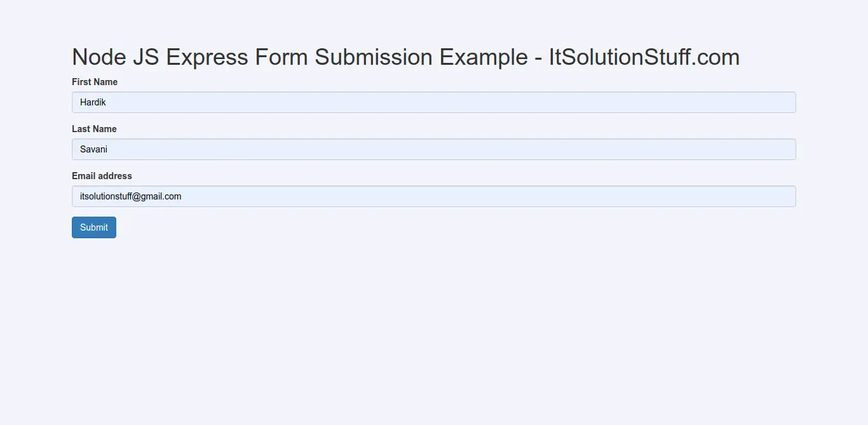Click the 'Email address' label
The width and height of the screenshot is (868, 425).
102,176
